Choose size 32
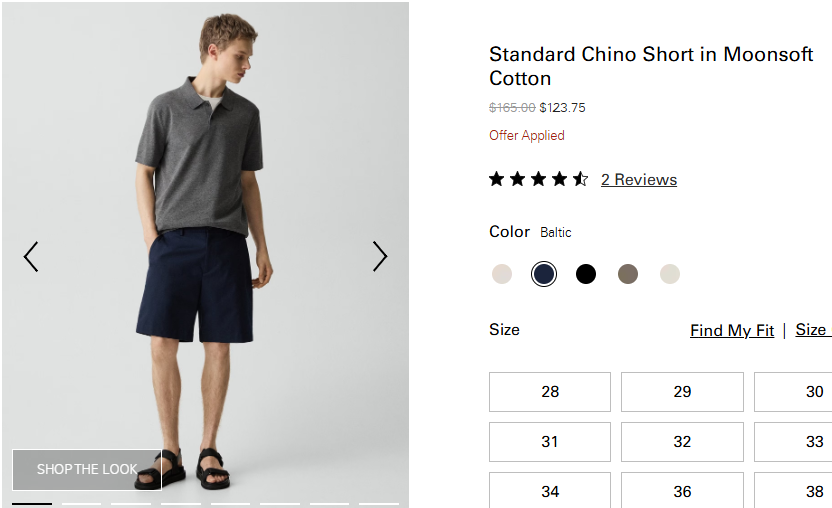 tap(682, 442)
